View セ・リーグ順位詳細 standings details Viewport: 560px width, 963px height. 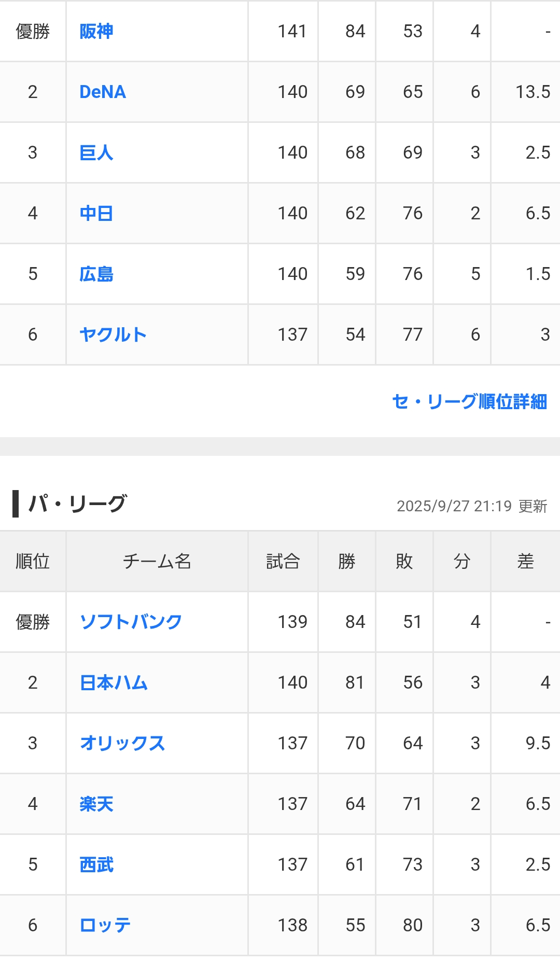469,401
